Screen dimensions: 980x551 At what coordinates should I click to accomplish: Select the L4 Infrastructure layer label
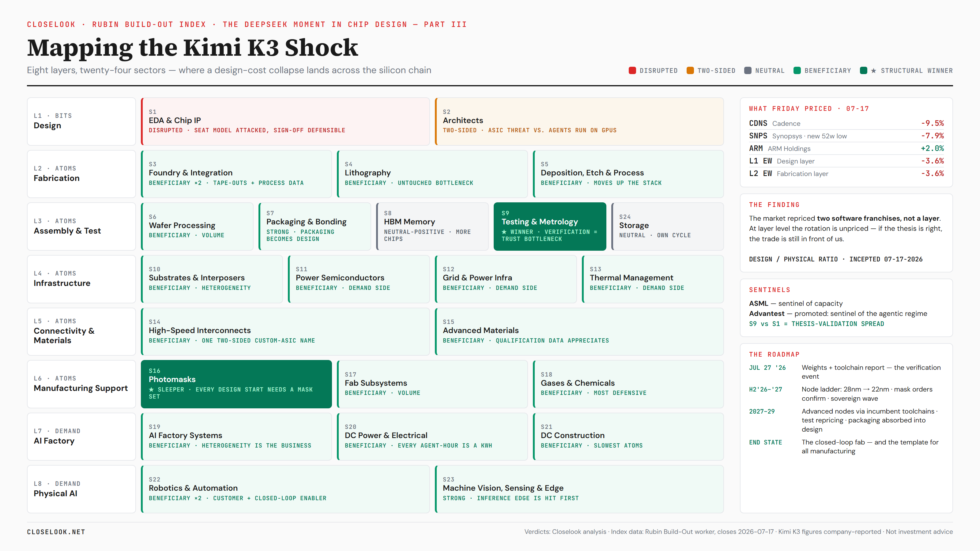(81, 279)
